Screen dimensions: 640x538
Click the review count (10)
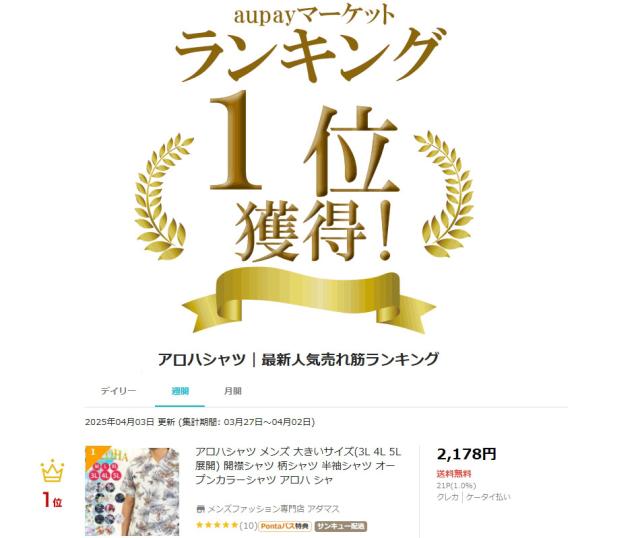(248, 525)
